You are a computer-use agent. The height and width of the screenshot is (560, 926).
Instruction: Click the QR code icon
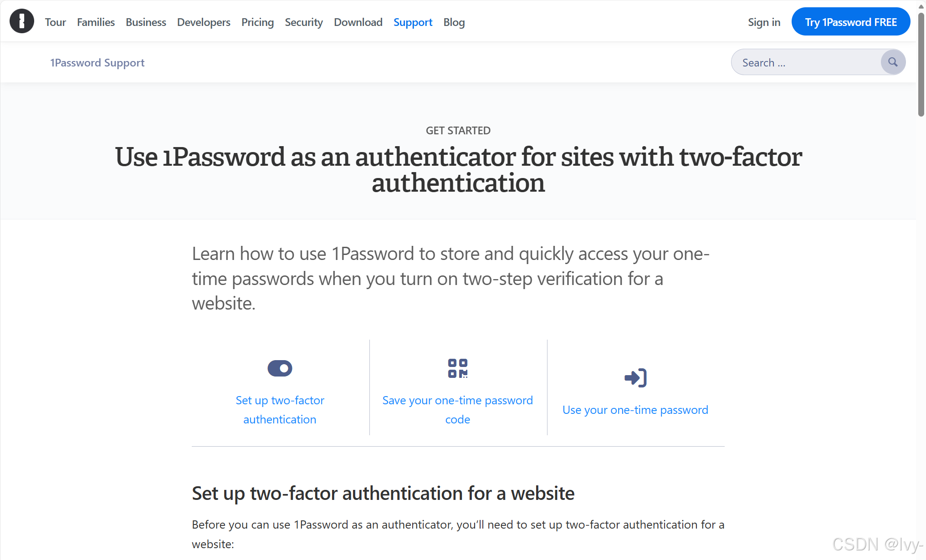(x=457, y=368)
